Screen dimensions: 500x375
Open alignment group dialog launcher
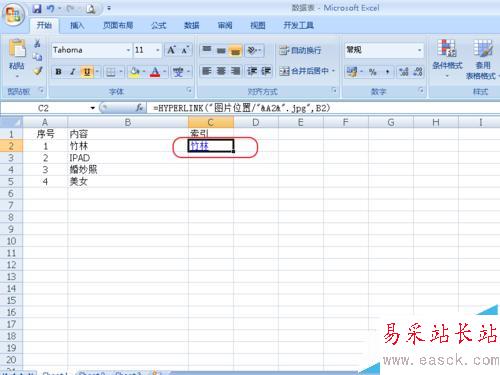(334, 90)
